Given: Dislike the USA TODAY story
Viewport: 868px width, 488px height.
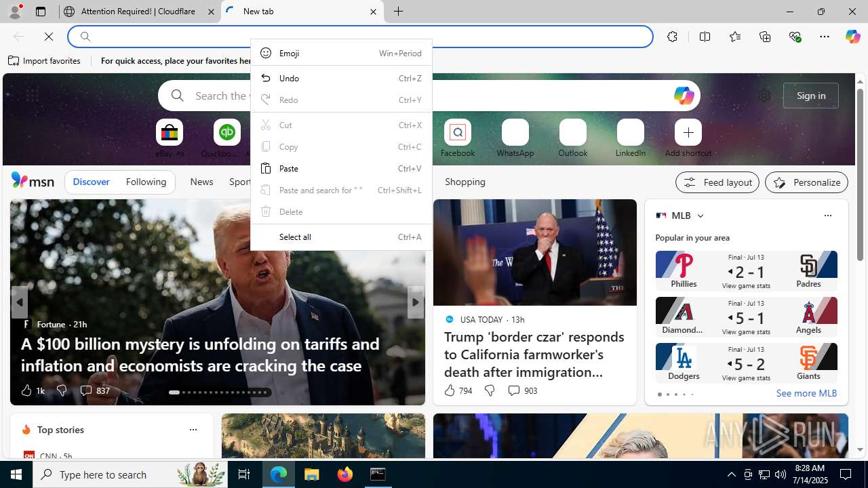Looking at the screenshot, I should (489, 390).
